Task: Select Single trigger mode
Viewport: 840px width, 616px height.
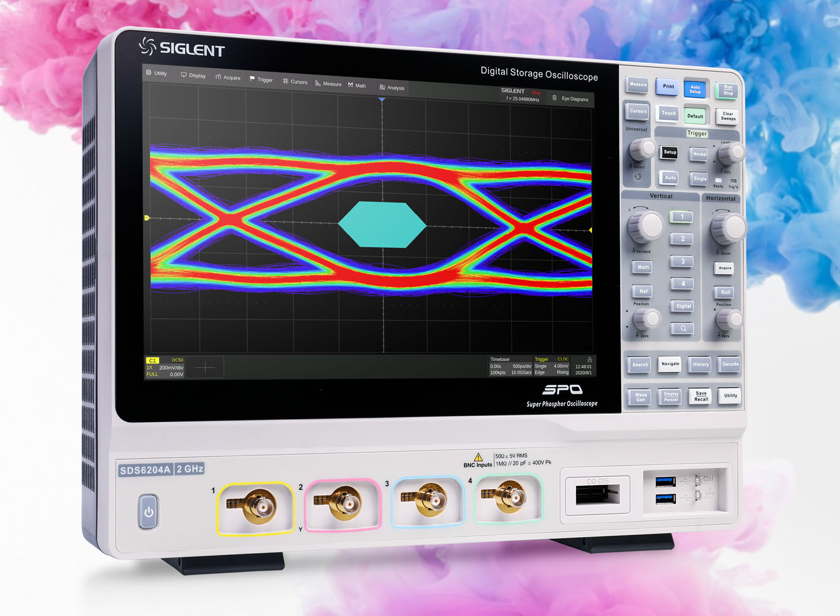Action: click(700, 178)
